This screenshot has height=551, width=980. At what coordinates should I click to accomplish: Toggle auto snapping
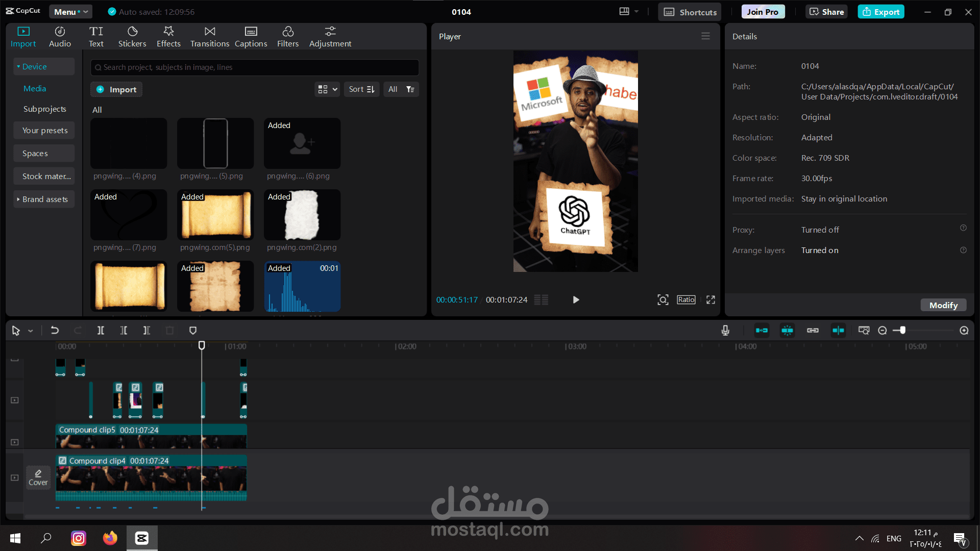(787, 331)
